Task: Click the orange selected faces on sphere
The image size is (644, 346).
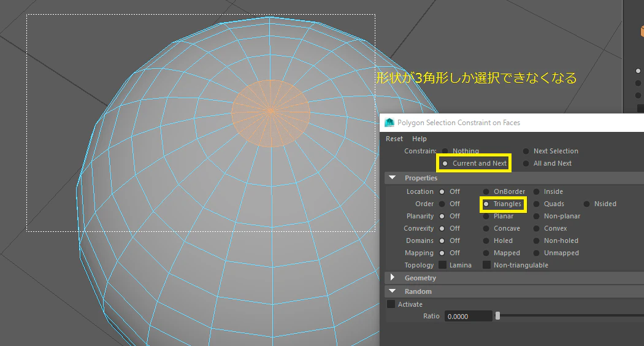Action: (270, 113)
